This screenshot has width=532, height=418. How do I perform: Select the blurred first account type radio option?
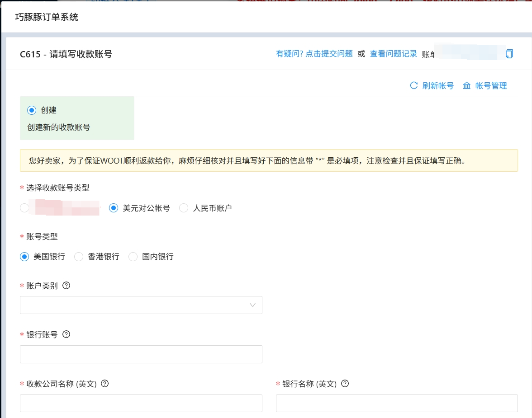[24, 208]
